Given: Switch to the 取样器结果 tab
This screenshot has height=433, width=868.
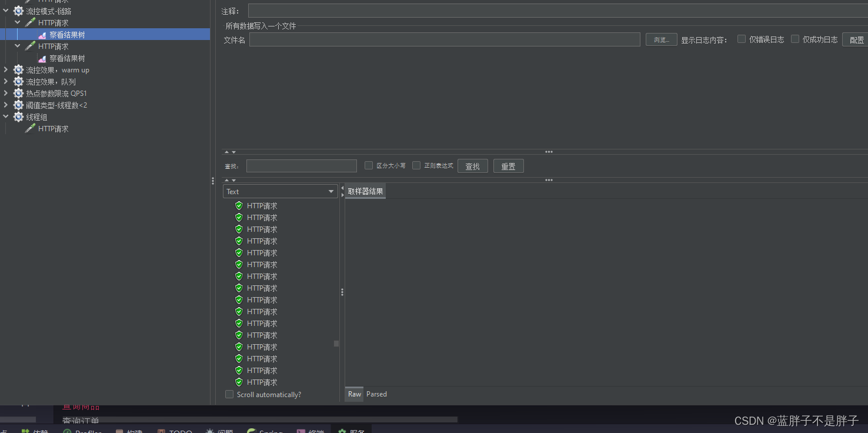Looking at the screenshot, I should [x=365, y=191].
